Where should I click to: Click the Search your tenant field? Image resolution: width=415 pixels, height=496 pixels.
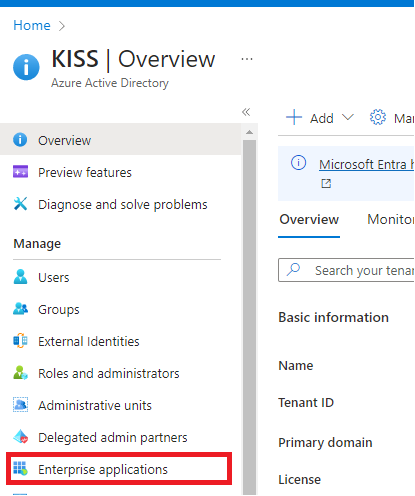(346, 270)
